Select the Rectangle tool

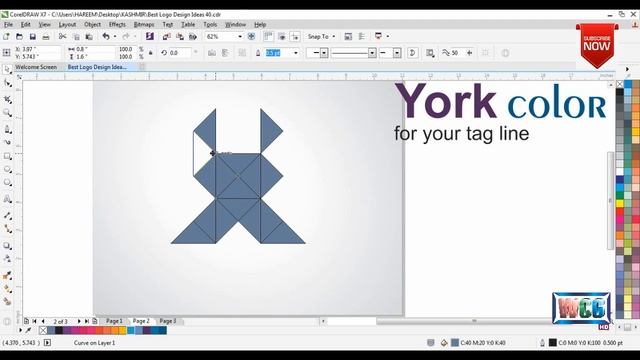(x=7, y=156)
